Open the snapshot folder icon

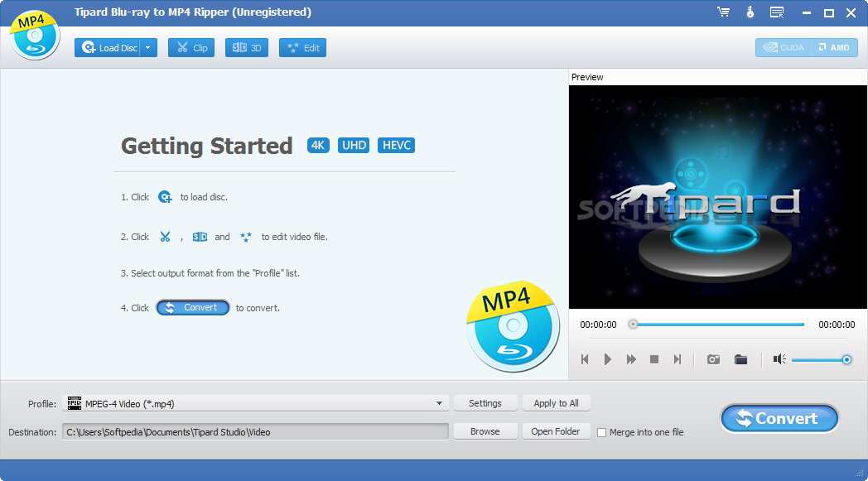tap(740, 359)
